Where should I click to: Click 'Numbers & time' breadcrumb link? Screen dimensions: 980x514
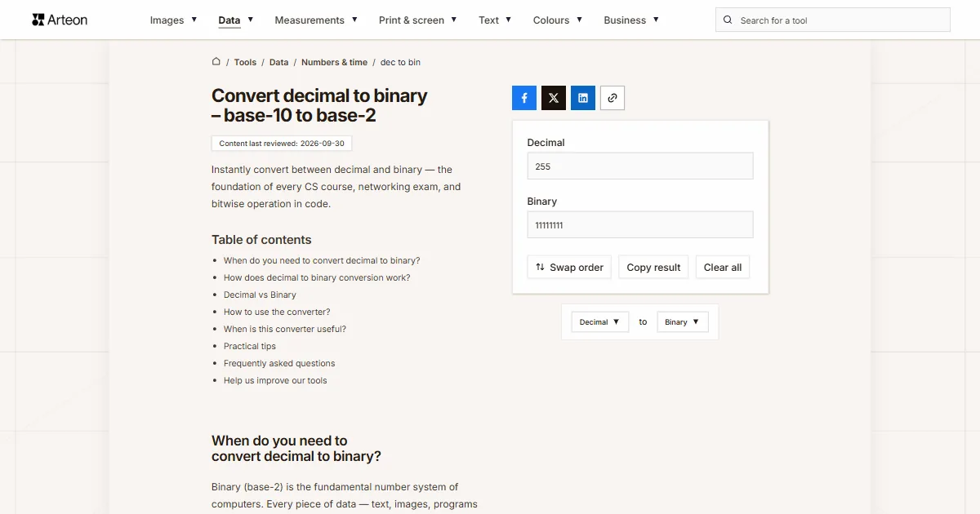click(x=334, y=62)
